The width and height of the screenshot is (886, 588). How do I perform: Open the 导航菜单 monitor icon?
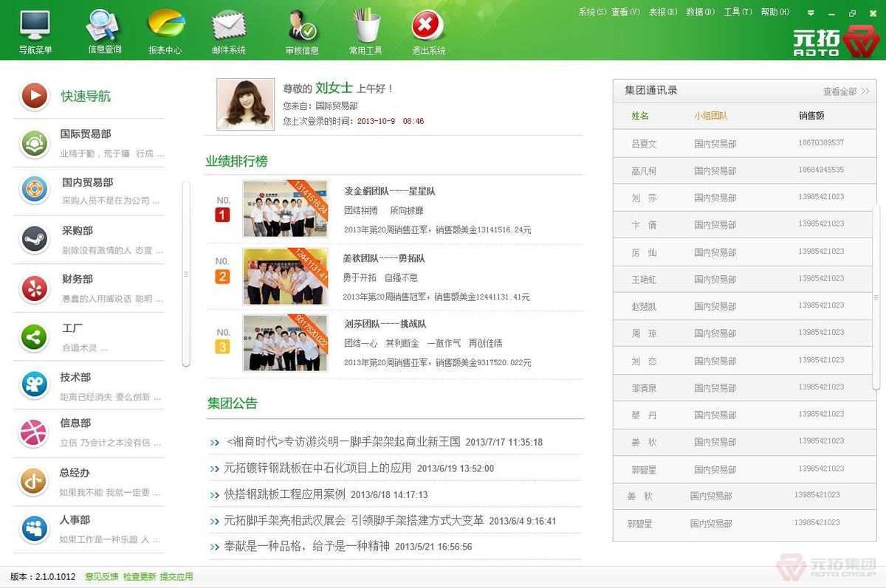(x=35, y=25)
